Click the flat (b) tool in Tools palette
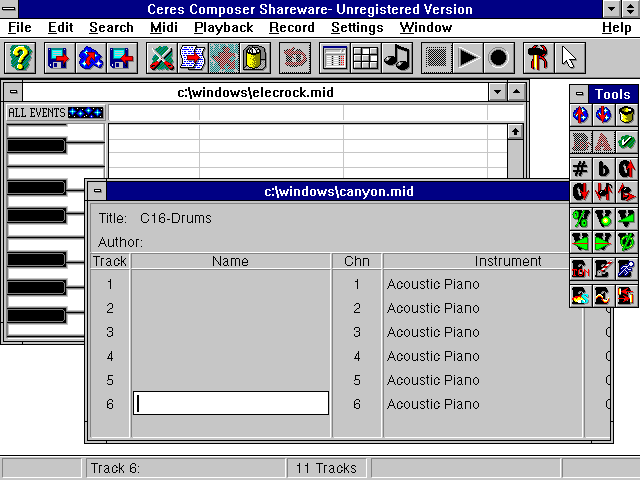Image resolution: width=640 pixels, height=480 pixels. (x=604, y=167)
